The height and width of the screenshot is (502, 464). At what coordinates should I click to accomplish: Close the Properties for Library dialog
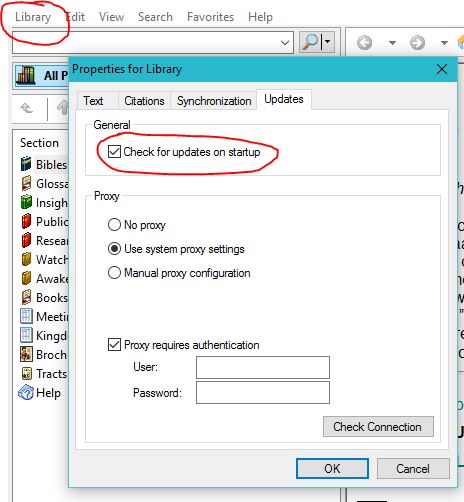pyautogui.click(x=442, y=69)
